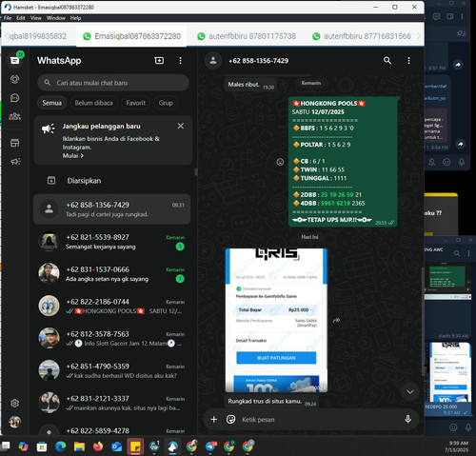Jump to latest message arrow button

tap(409, 392)
